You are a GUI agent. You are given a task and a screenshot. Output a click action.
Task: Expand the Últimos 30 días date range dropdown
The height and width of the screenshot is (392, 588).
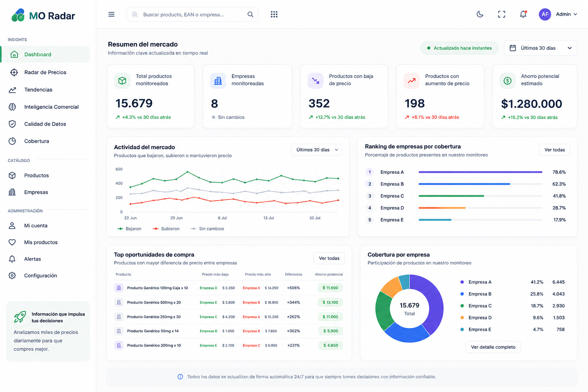click(540, 48)
